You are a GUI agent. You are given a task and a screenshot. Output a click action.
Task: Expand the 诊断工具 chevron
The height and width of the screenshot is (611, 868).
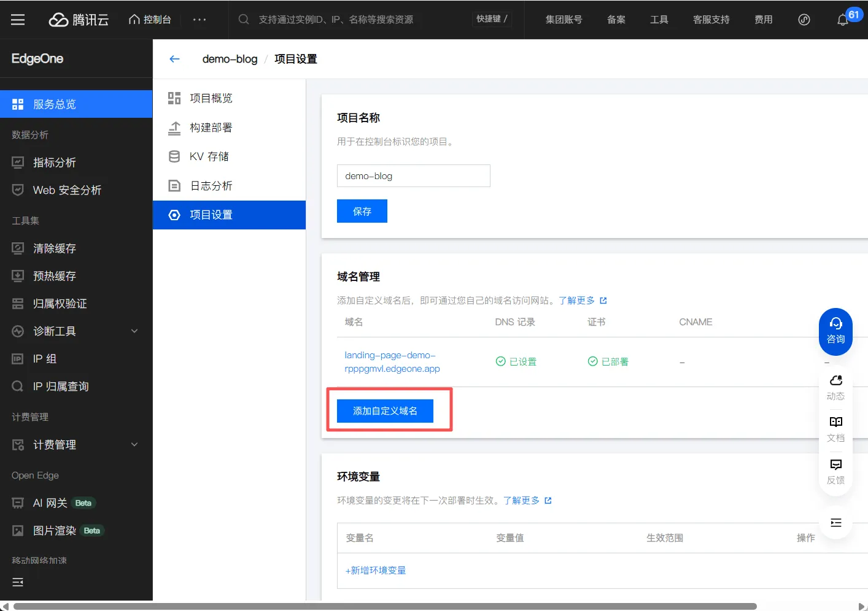pyautogui.click(x=134, y=331)
